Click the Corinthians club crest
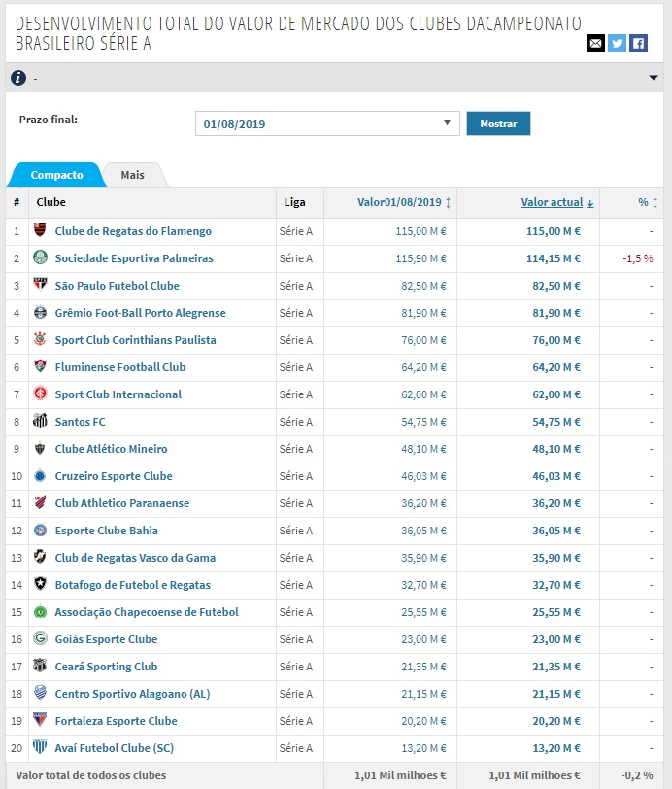 40,340
